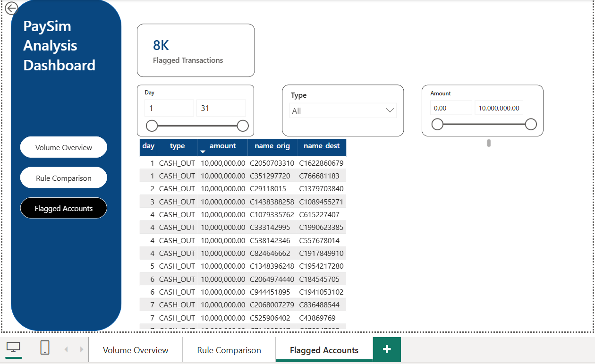595x364 pixels.
Task: Select cell C1954217280
Action: [321, 266]
